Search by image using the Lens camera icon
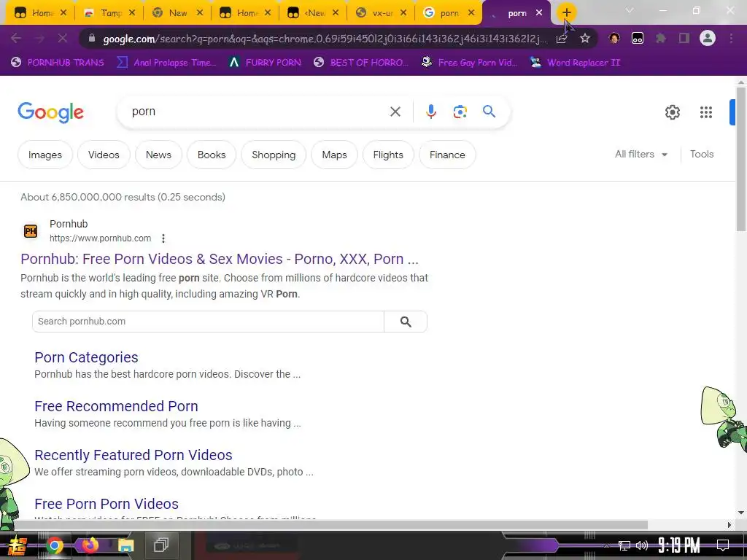Image resolution: width=747 pixels, height=560 pixels. click(x=460, y=112)
